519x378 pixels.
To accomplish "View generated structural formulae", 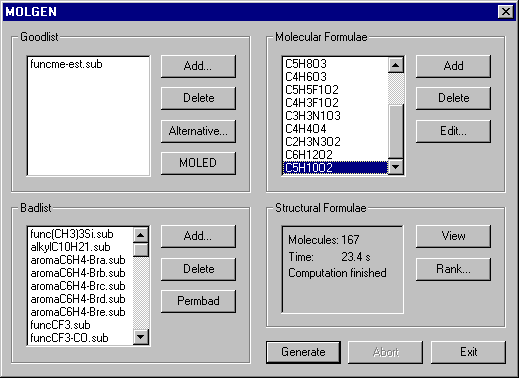I will (x=453, y=236).
